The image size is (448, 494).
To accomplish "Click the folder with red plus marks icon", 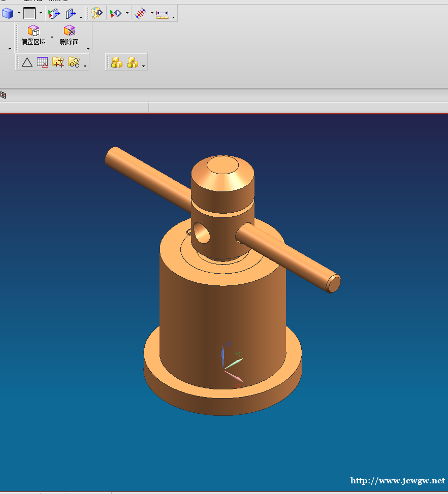I will [58, 62].
